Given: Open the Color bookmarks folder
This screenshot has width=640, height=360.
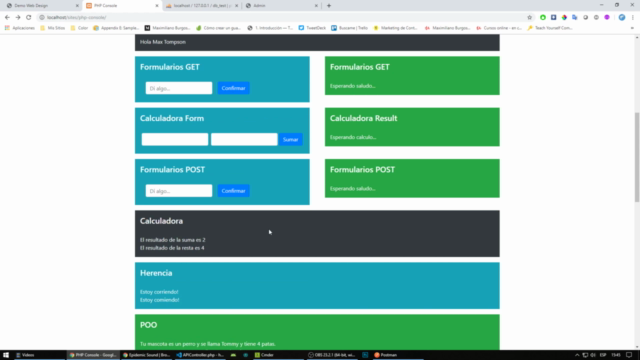Looking at the screenshot, I should click(79, 28).
